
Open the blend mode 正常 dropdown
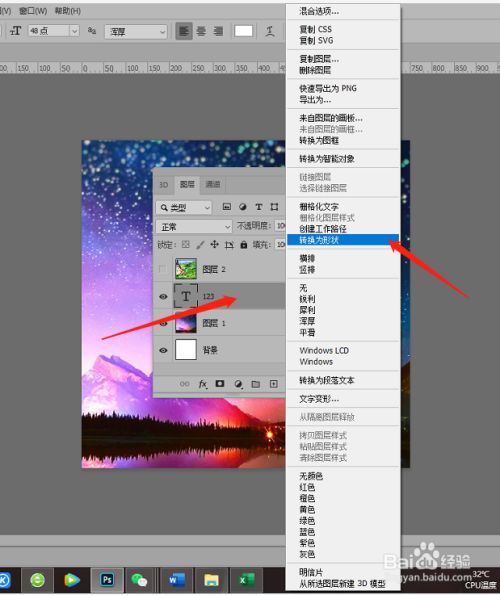(x=194, y=227)
